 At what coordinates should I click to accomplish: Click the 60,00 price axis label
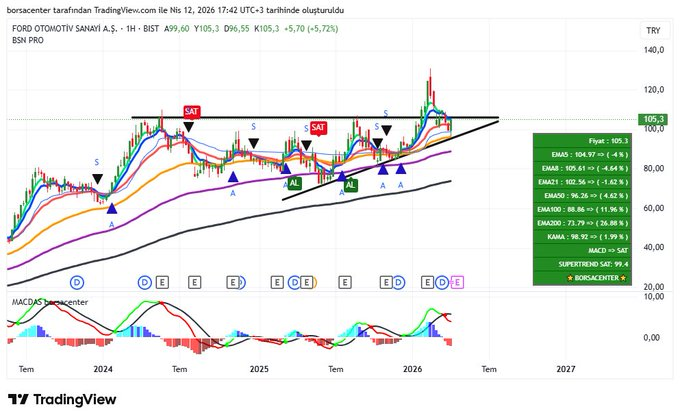[654, 208]
